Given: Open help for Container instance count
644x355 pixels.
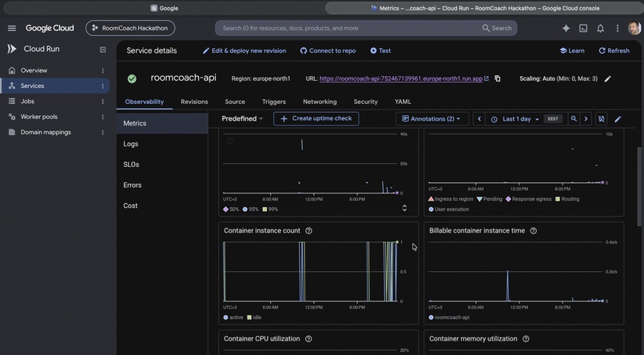Looking at the screenshot, I should [x=309, y=231].
